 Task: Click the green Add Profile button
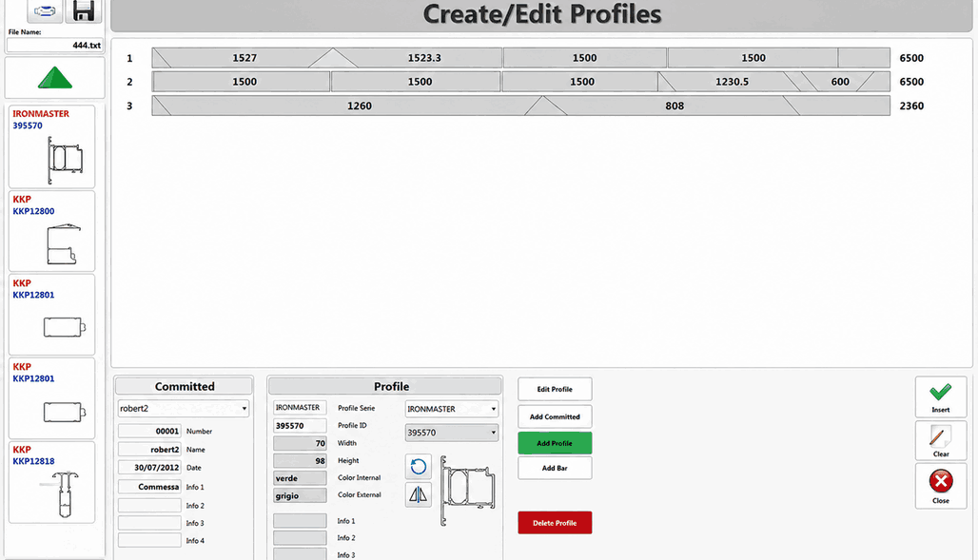[555, 443]
